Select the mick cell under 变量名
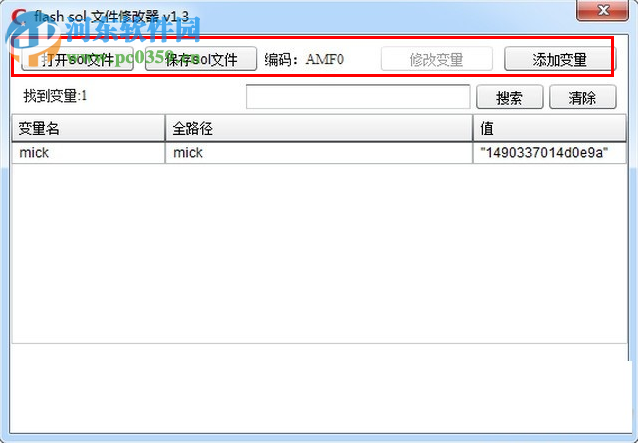Image resolution: width=638 pixels, height=443 pixels. [88, 153]
